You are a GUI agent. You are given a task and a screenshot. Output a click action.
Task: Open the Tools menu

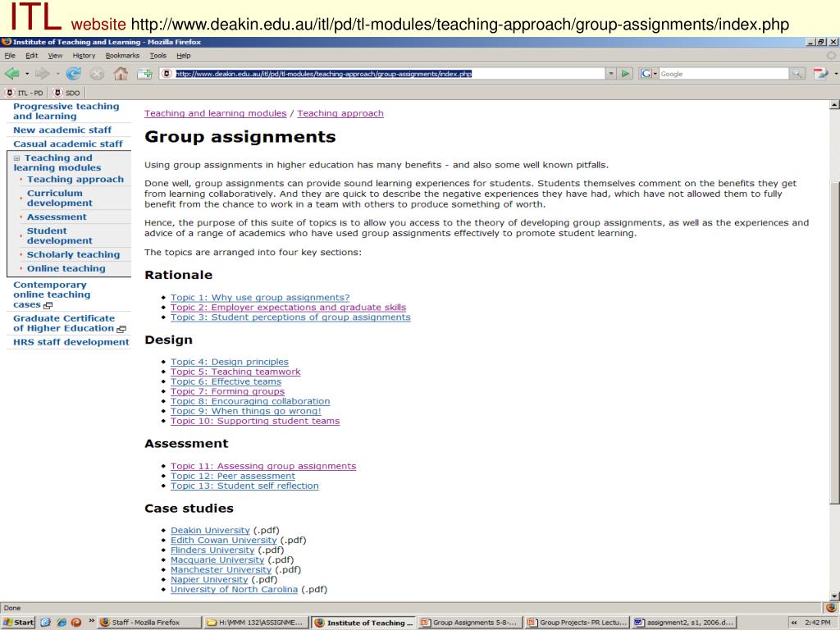(158, 55)
